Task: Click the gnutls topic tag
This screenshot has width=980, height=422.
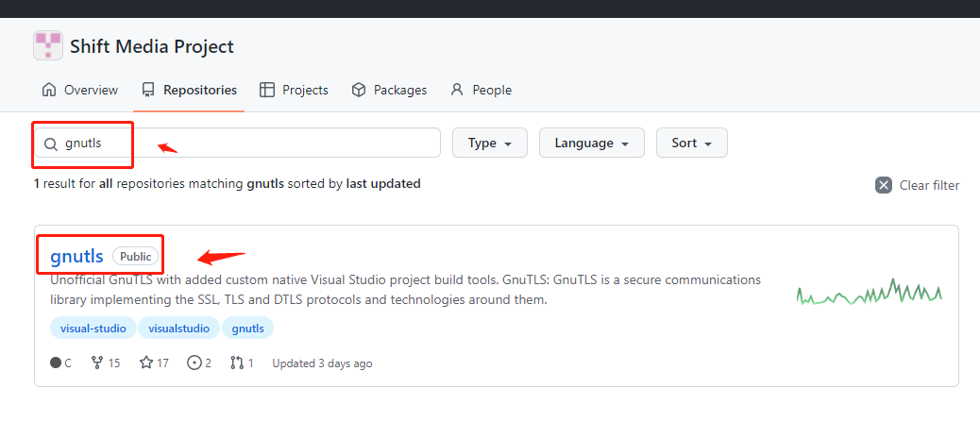Action: coord(248,329)
